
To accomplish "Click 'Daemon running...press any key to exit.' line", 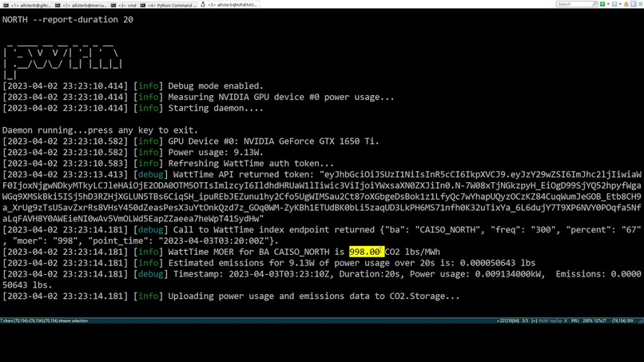I will [x=100, y=130].
